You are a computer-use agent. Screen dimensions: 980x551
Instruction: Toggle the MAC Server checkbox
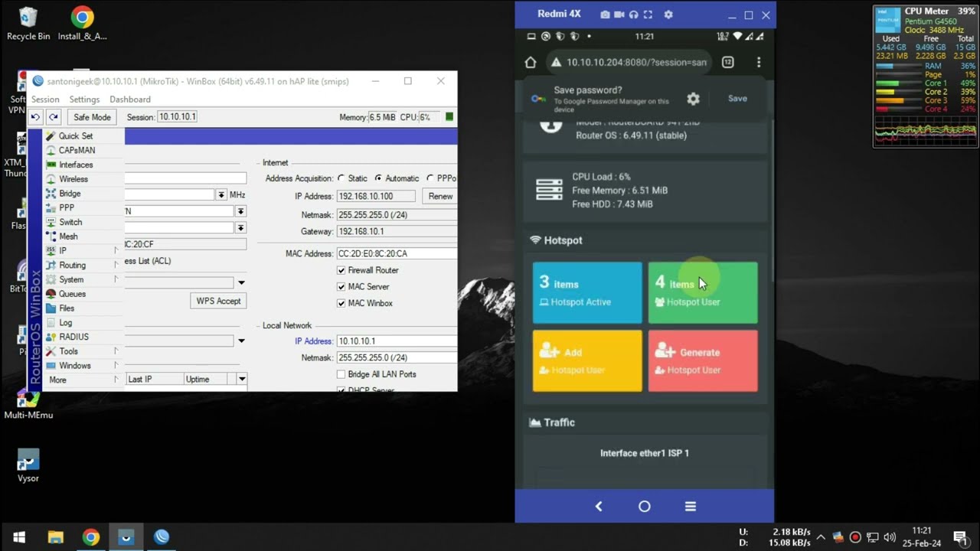(341, 286)
